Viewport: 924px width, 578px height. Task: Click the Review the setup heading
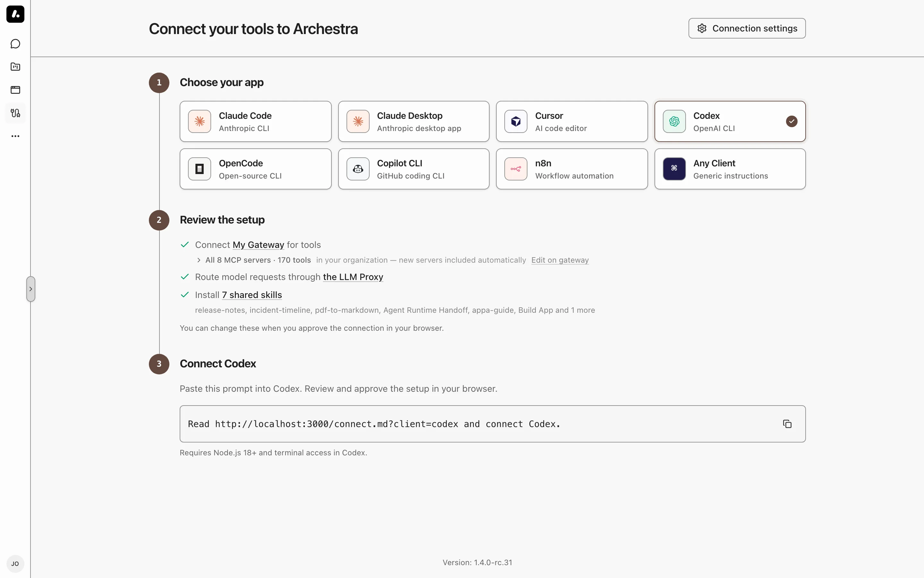[x=222, y=220]
